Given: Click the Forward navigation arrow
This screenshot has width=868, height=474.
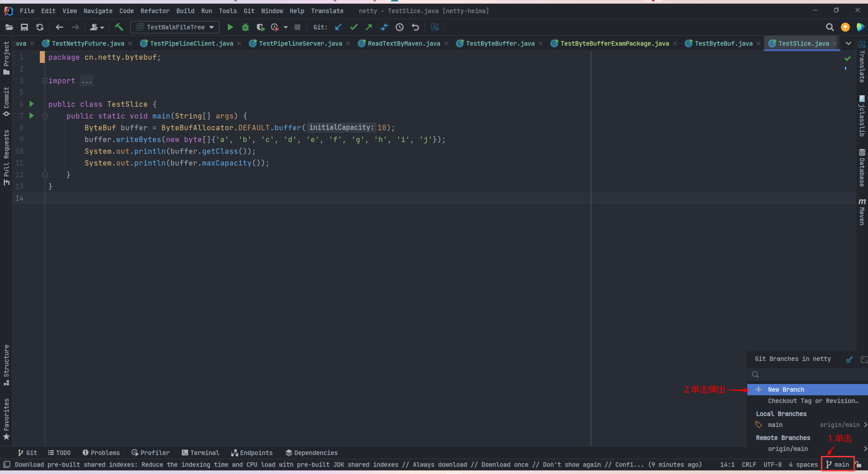Looking at the screenshot, I should pyautogui.click(x=75, y=27).
